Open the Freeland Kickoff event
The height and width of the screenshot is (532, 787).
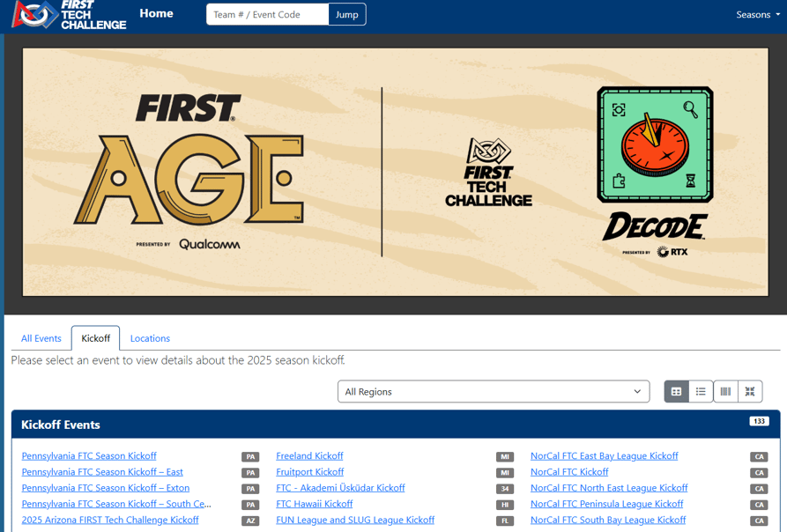point(309,456)
